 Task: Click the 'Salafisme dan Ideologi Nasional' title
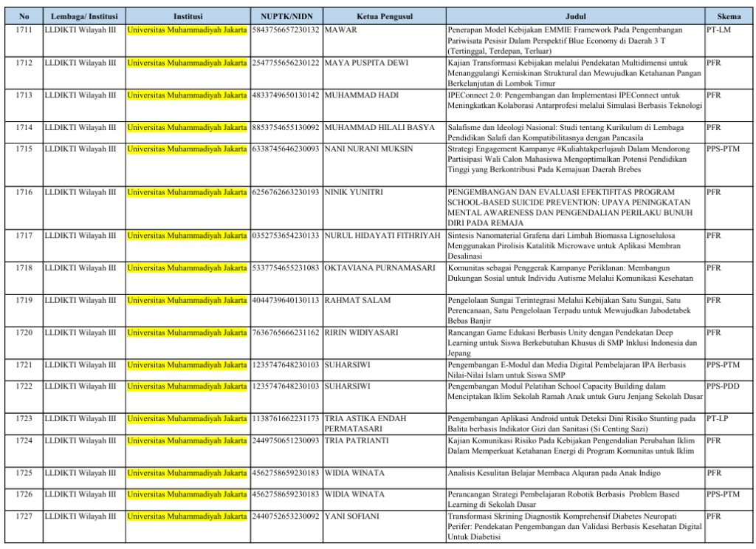tap(566, 133)
